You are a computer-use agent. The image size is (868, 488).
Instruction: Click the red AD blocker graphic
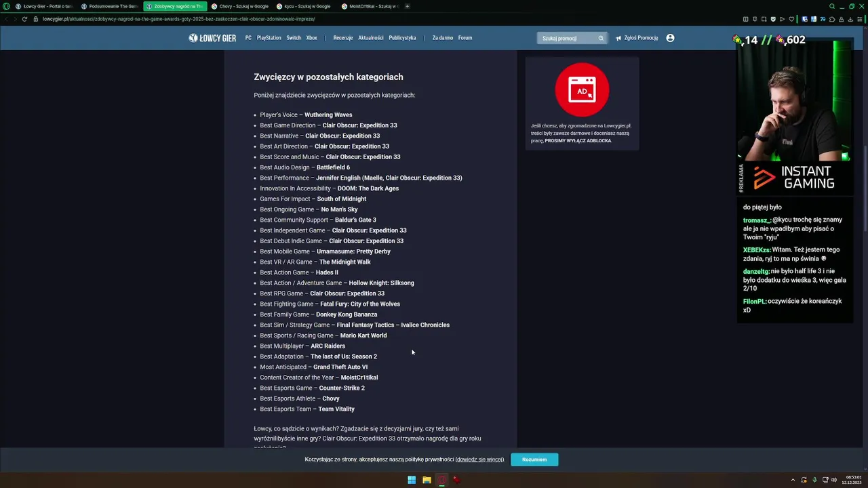click(582, 89)
